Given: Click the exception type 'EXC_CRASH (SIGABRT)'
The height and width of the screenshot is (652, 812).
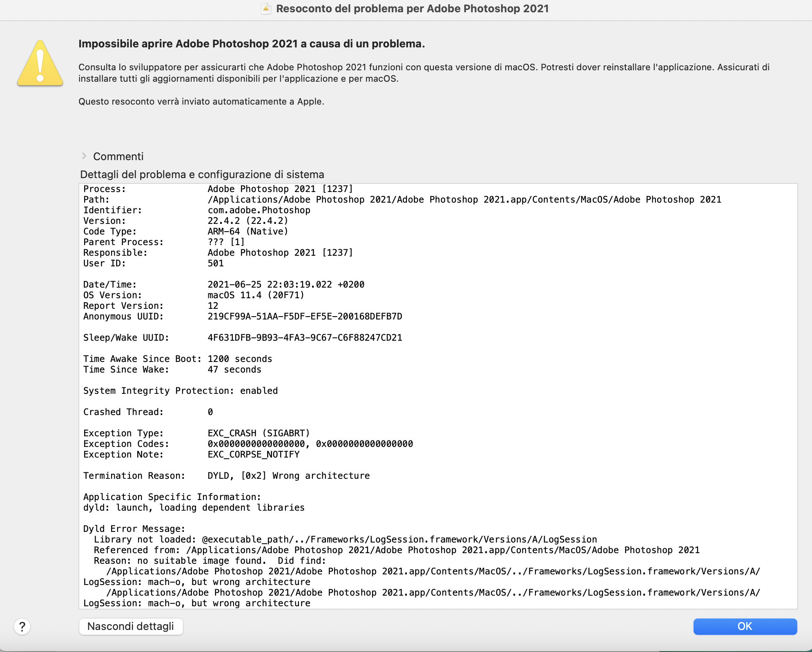Looking at the screenshot, I should [x=259, y=433].
